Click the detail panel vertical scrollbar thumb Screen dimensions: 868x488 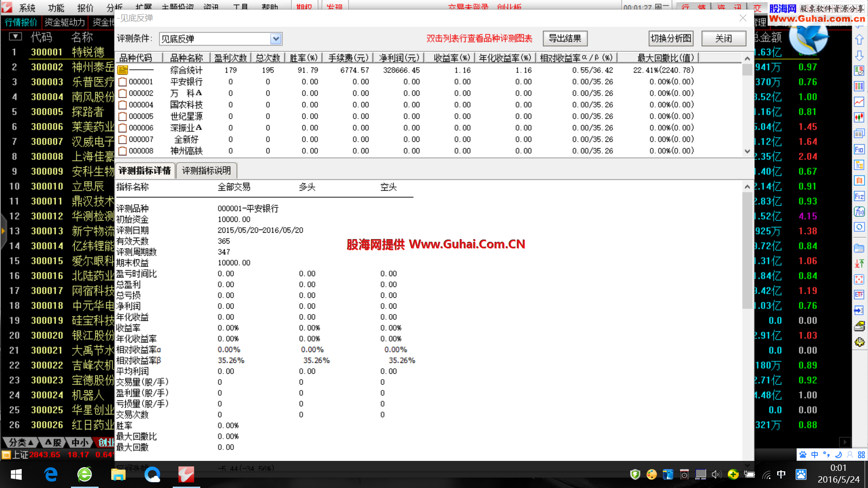pyautogui.click(x=747, y=250)
